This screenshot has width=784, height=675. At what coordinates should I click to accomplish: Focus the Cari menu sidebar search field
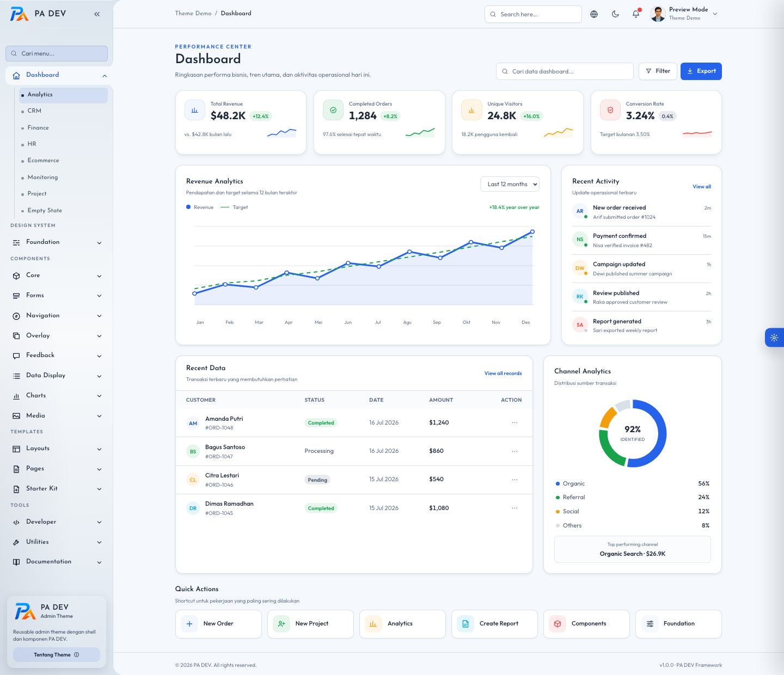click(x=57, y=54)
